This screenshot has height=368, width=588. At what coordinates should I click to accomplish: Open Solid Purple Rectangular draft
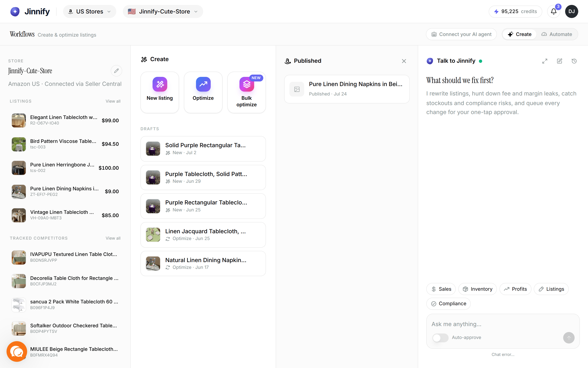(203, 149)
